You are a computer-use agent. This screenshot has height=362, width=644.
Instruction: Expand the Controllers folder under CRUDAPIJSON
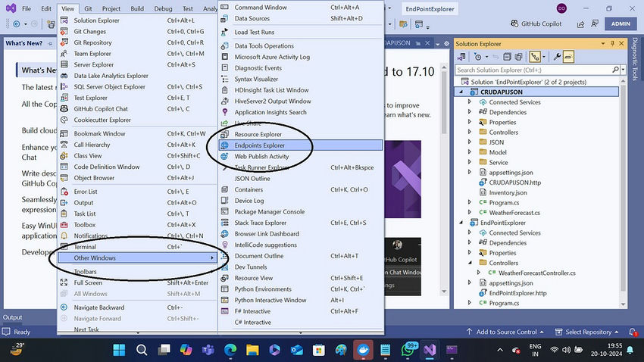470,133
